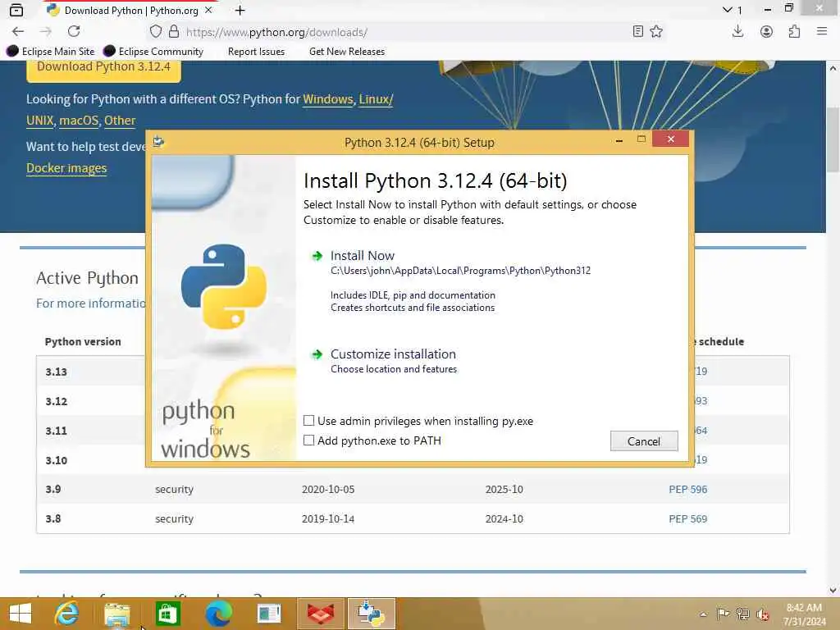
Task: Click the scrollbar down arrow
Action: [x=833, y=591]
